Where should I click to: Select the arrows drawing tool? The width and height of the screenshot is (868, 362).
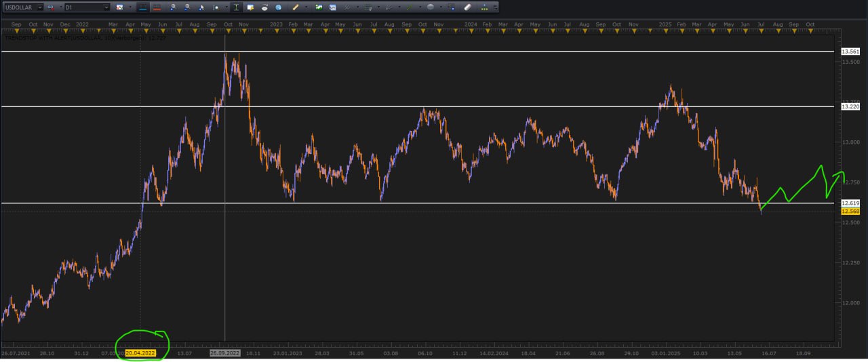click(389, 7)
